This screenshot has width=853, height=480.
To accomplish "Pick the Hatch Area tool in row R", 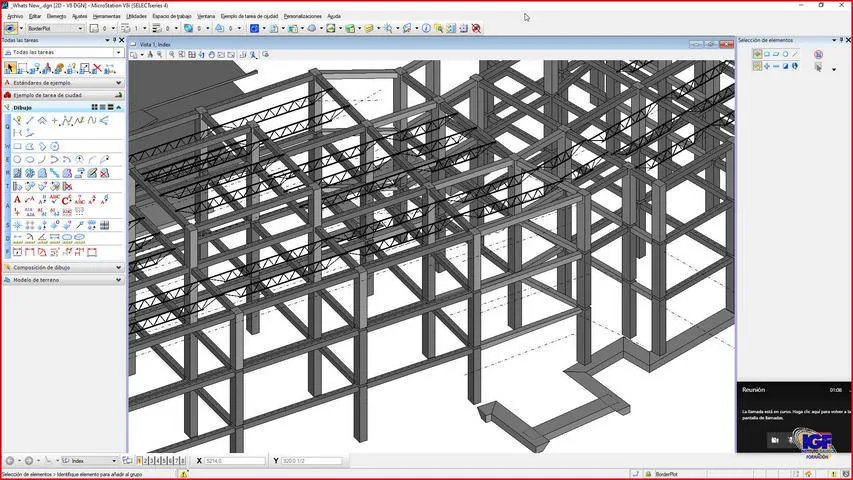I will [18, 173].
